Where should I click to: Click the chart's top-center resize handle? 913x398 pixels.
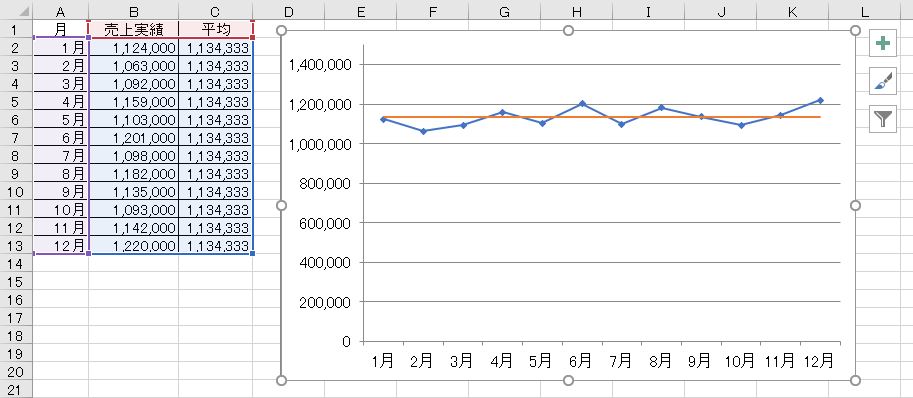pyautogui.click(x=569, y=30)
